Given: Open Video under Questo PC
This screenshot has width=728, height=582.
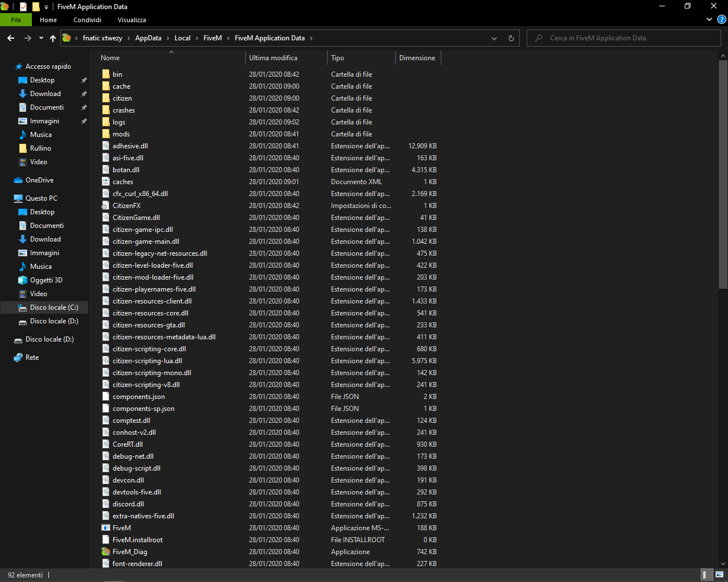Looking at the screenshot, I should [39, 294].
